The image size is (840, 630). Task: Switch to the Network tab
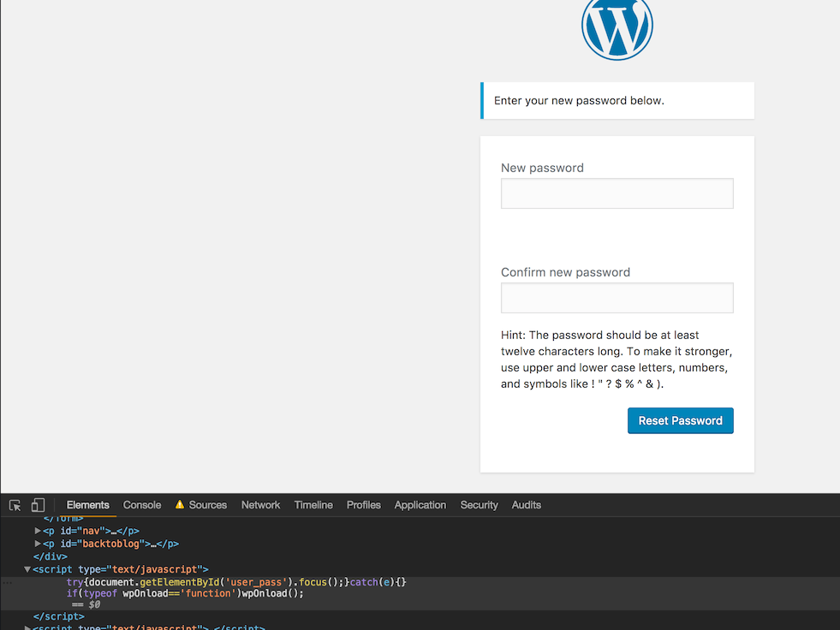[260, 505]
